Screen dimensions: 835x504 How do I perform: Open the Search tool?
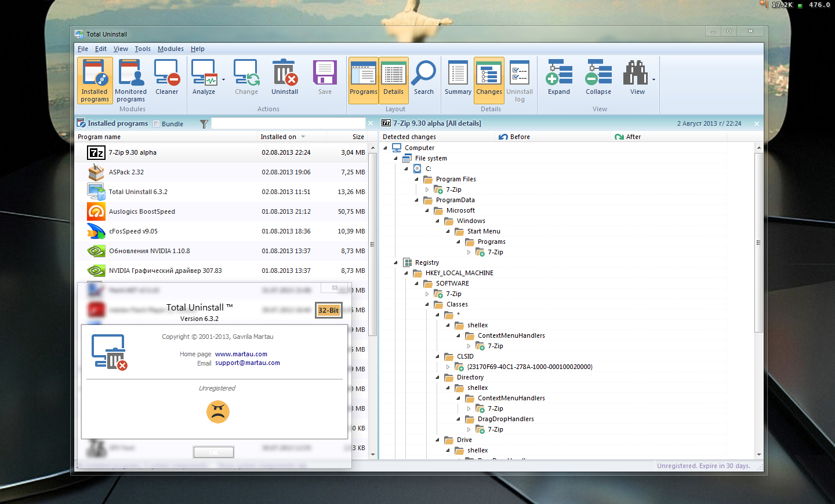pyautogui.click(x=424, y=78)
